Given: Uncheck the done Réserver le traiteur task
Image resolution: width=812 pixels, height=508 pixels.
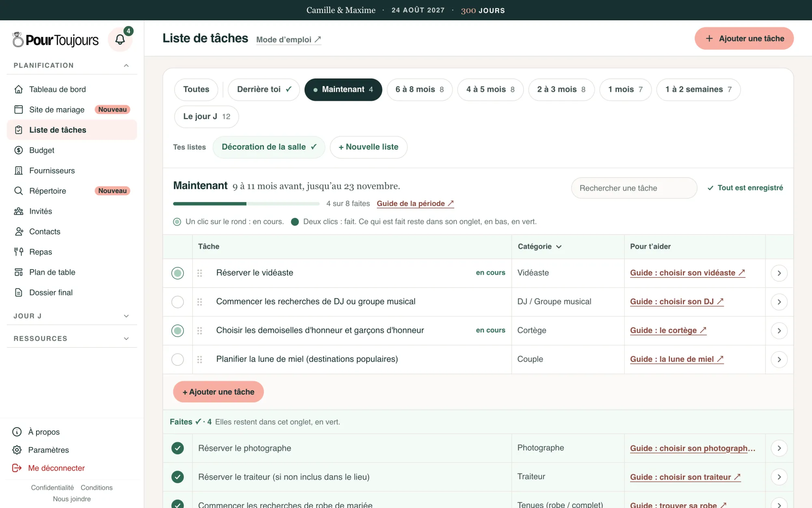Looking at the screenshot, I should pyautogui.click(x=177, y=477).
